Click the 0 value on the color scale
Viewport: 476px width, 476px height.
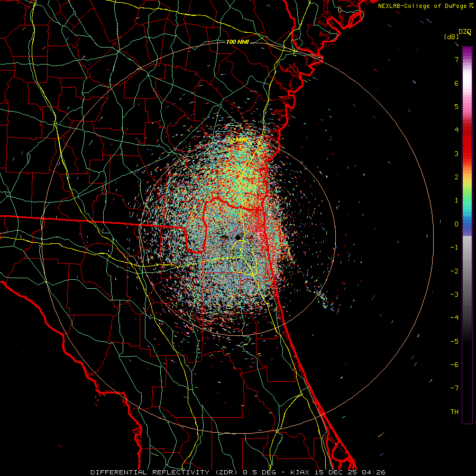pos(456,224)
